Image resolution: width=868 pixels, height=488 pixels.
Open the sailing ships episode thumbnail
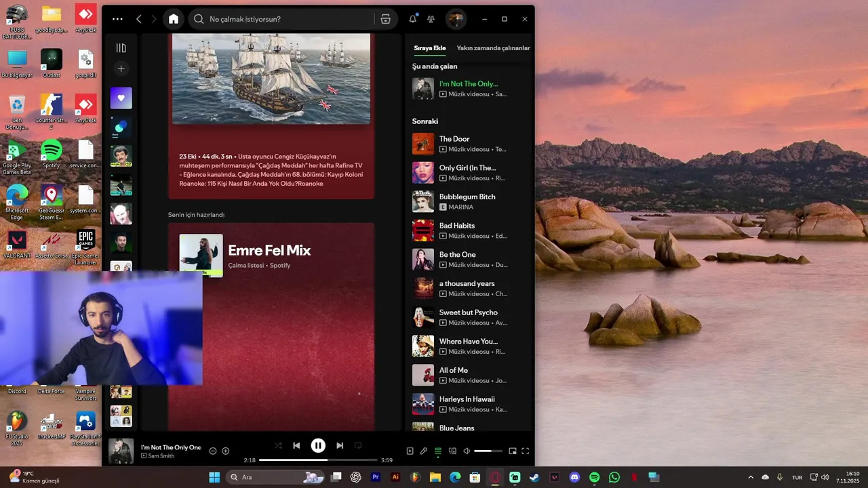(271, 79)
